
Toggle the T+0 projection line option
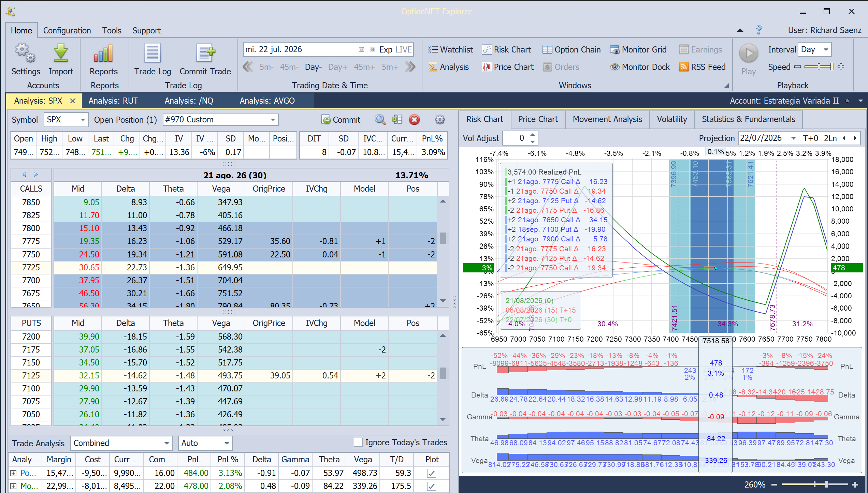pos(810,138)
